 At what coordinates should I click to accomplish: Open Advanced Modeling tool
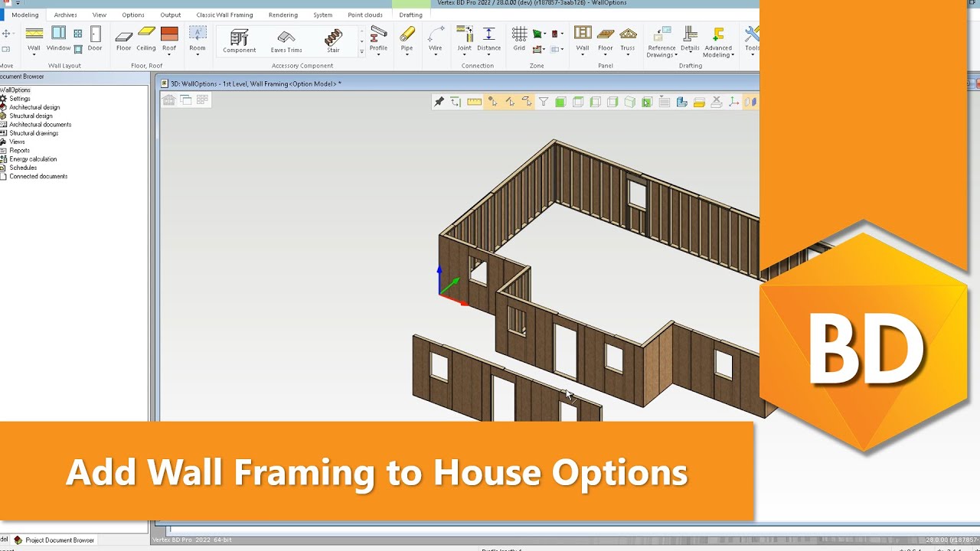coord(718,42)
